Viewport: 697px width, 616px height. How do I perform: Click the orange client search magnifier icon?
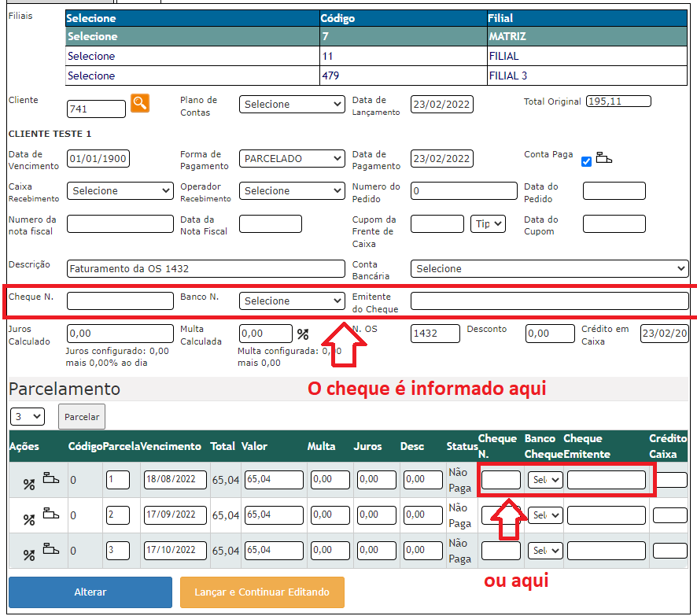(x=139, y=104)
